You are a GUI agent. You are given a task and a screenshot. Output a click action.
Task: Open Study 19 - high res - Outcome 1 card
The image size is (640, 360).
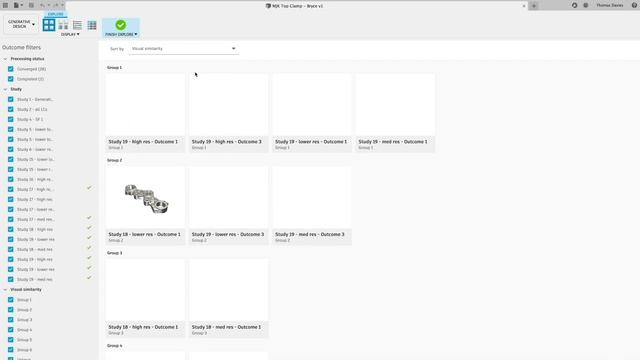tap(145, 113)
